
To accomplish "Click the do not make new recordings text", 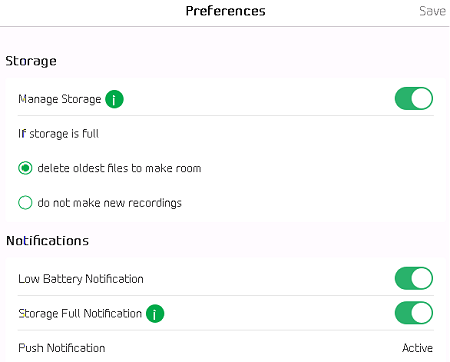I will [x=109, y=203].
